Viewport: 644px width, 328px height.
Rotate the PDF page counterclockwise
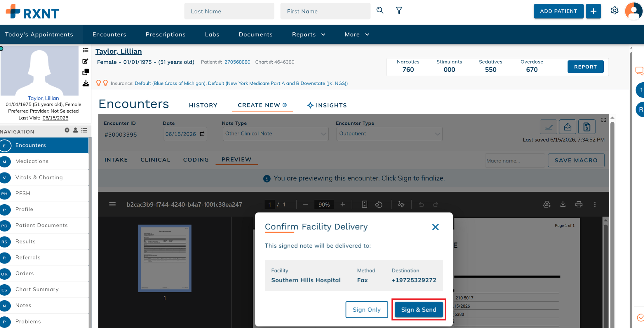(x=379, y=205)
